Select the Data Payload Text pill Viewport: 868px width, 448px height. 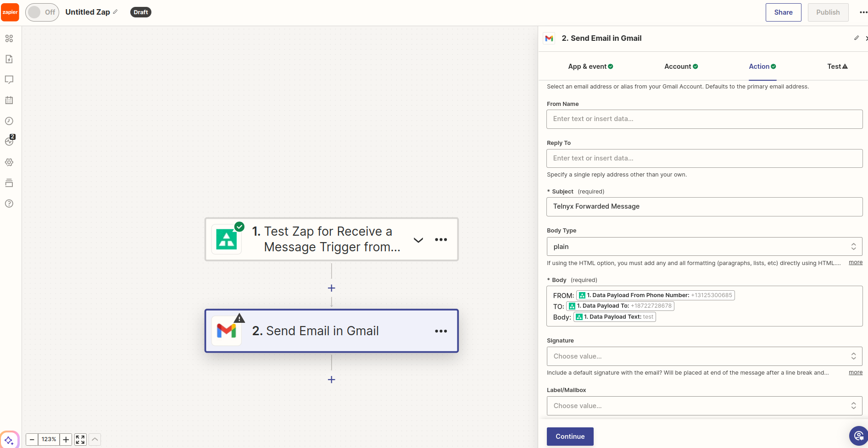point(614,317)
